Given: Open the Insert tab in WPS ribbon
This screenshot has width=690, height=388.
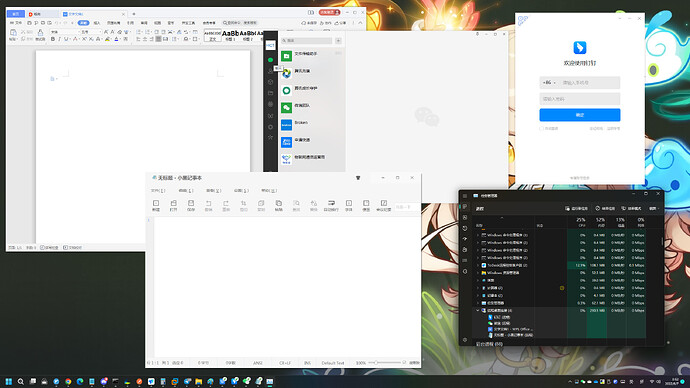Looking at the screenshot, I should 97,23.
